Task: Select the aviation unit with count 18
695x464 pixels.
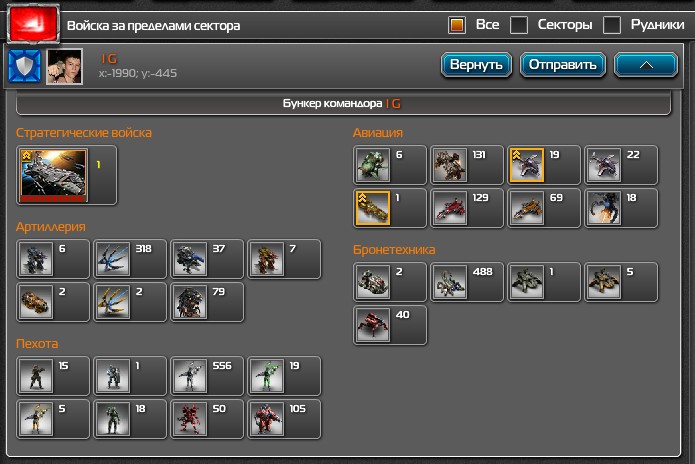Action: pyautogui.click(x=621, y=208)
